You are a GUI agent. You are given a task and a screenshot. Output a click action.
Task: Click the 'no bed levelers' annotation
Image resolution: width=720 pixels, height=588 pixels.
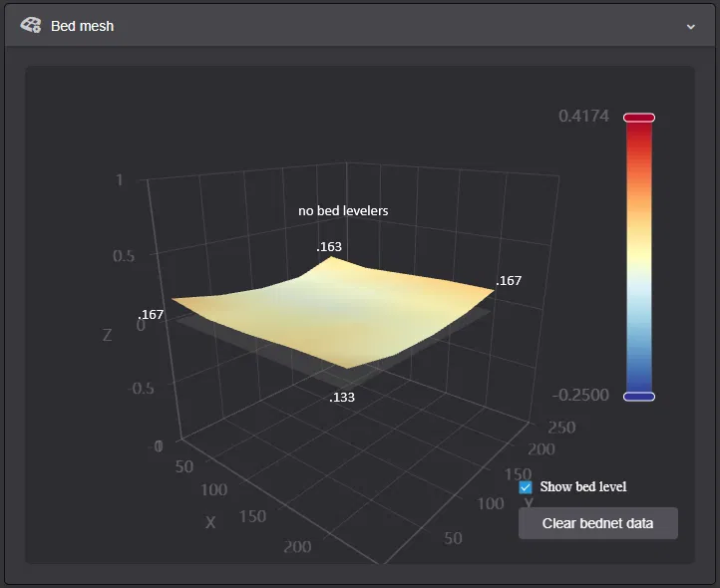(x=343, y=210)
